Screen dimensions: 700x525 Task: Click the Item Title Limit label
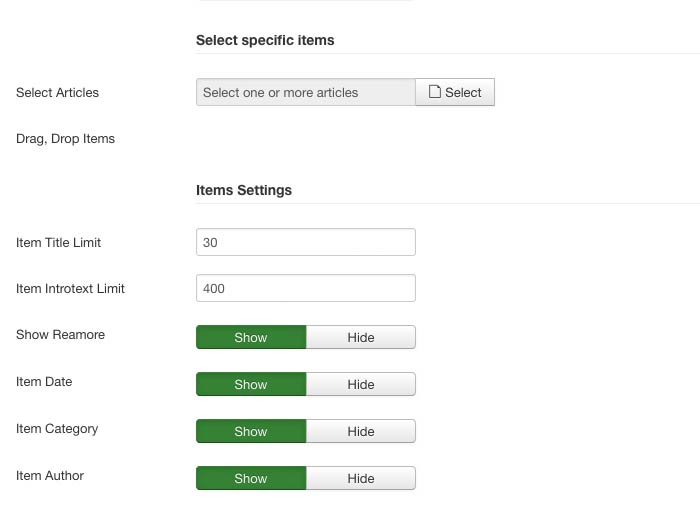58,242
